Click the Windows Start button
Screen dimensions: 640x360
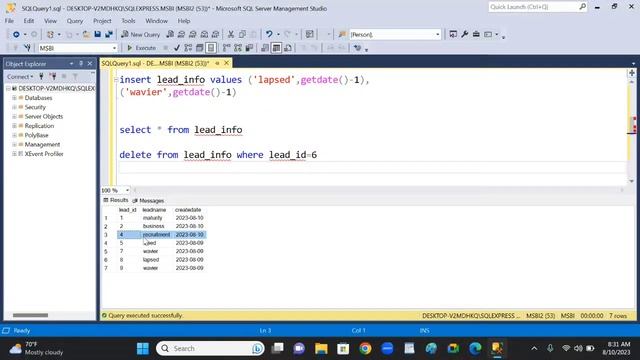[143, 349]
